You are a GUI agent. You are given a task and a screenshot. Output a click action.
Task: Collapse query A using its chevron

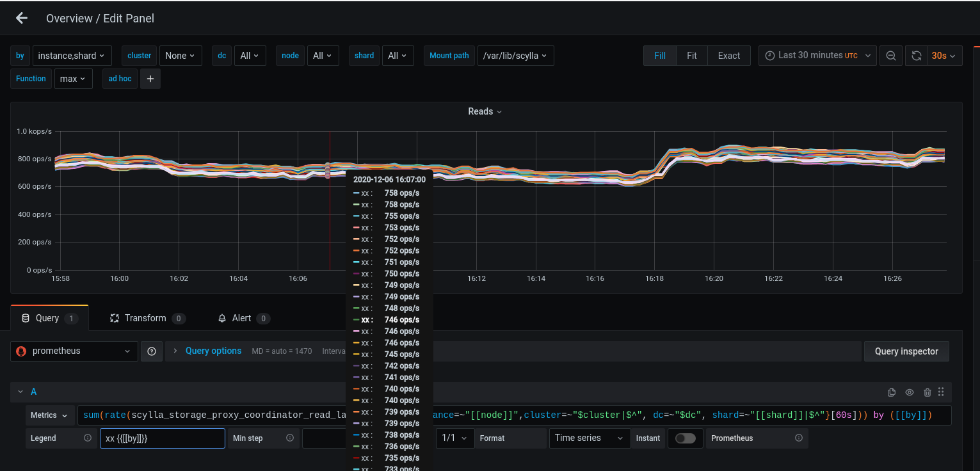click(20, 392)
